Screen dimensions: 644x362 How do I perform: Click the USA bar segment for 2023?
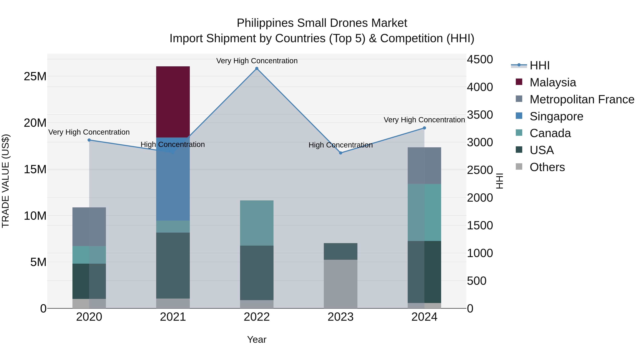[340, 252]
